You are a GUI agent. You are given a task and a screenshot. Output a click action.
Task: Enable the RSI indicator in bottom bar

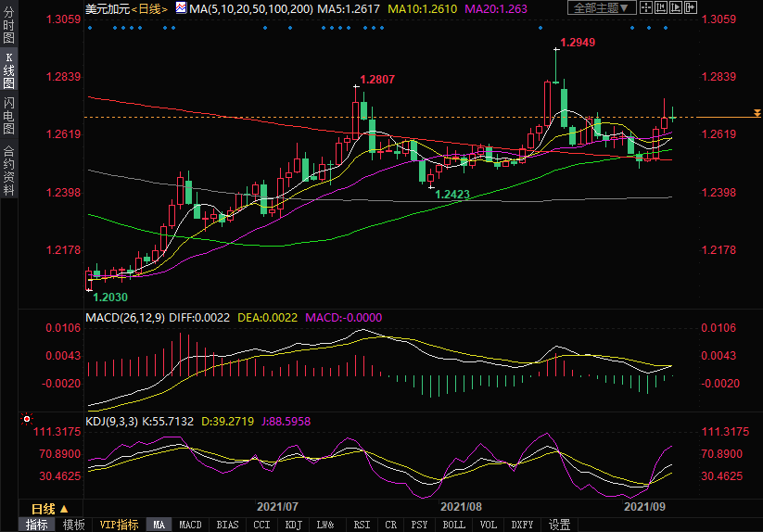tap(361, 525)
